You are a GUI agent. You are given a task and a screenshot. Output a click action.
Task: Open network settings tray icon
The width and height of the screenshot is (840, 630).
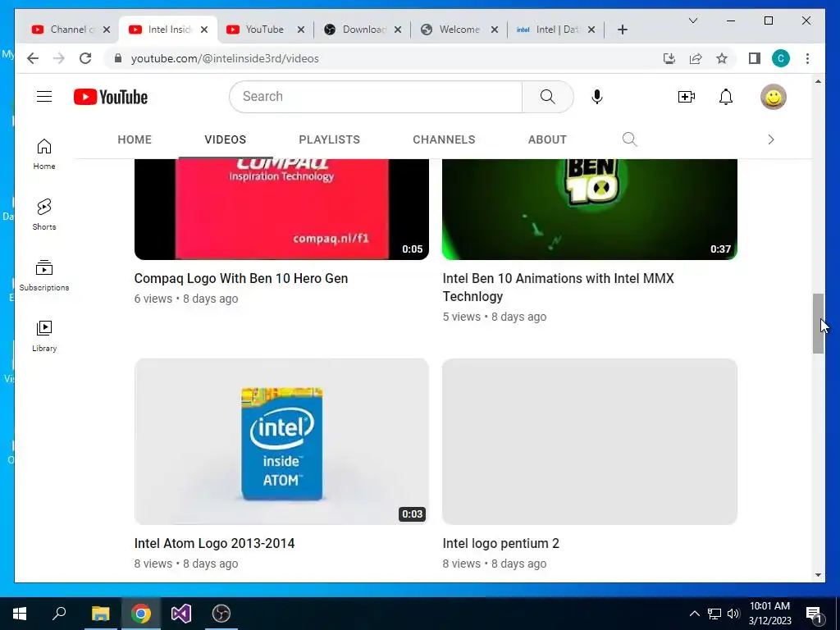[714, 614]
